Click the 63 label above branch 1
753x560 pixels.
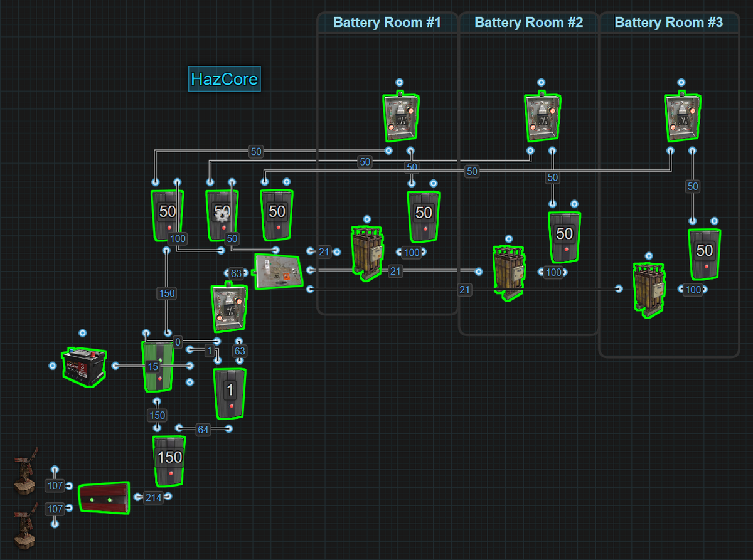pos(240,351)
